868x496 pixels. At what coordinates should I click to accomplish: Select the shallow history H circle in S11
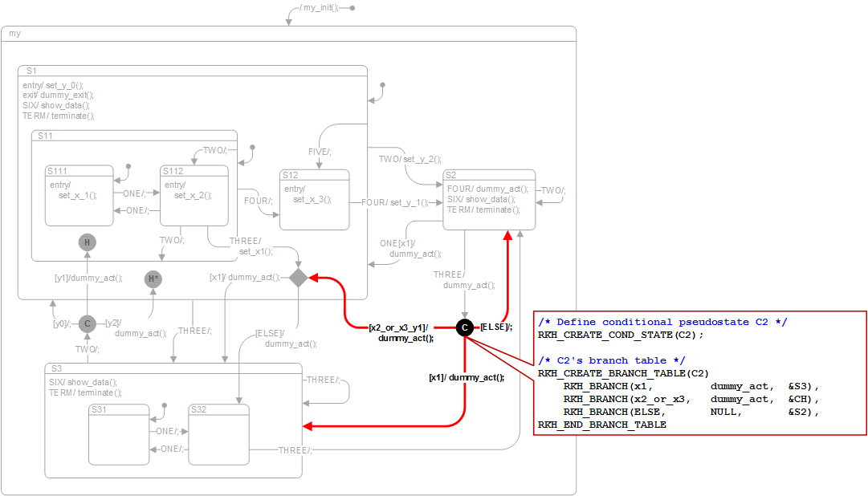click(x=88, y=242)
